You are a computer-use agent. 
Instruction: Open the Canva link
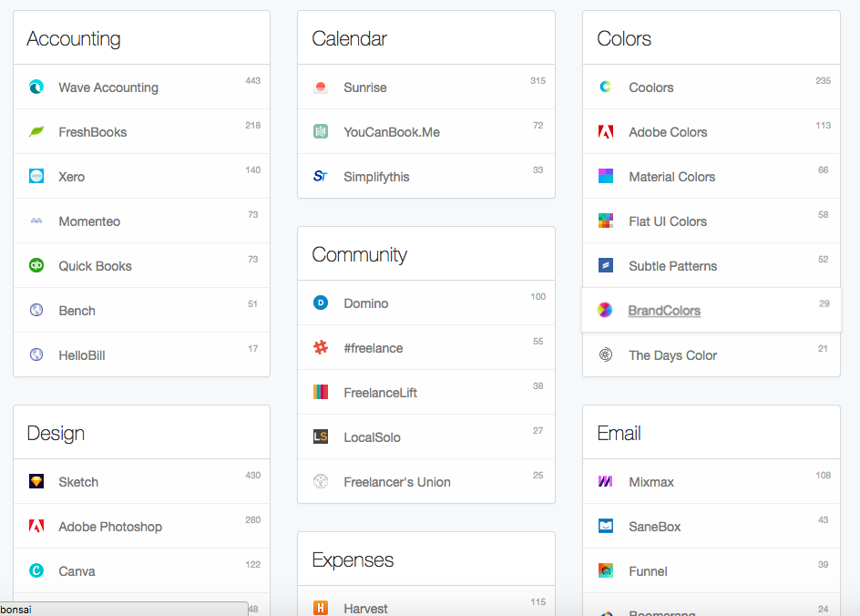tap(77, 571)
